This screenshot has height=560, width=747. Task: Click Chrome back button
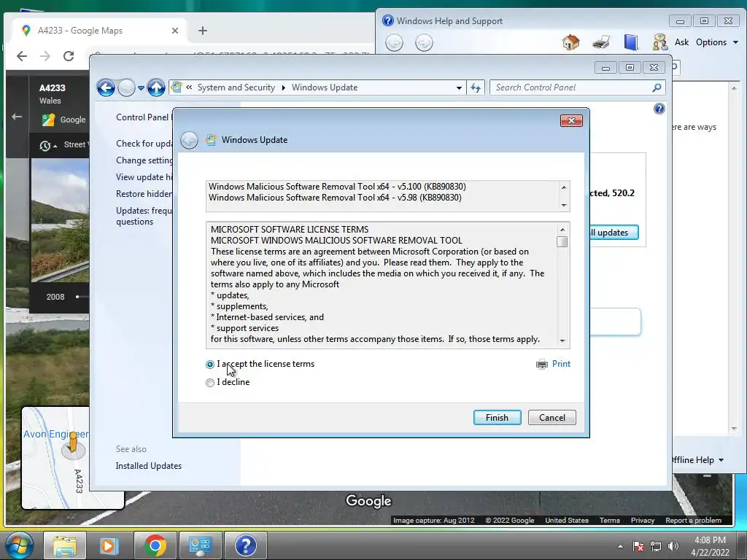pyautogui.click(x=22, y=56)
